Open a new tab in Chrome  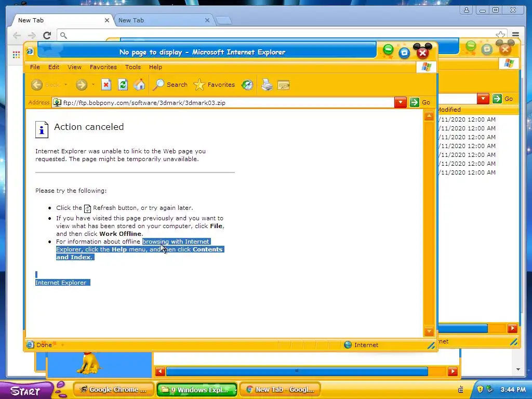tap(224, 21)
